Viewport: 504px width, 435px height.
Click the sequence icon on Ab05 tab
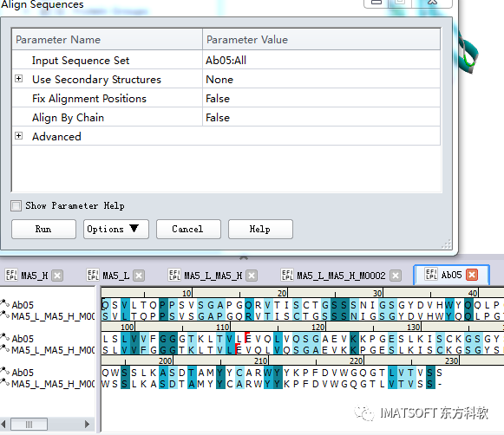(431, 275)
